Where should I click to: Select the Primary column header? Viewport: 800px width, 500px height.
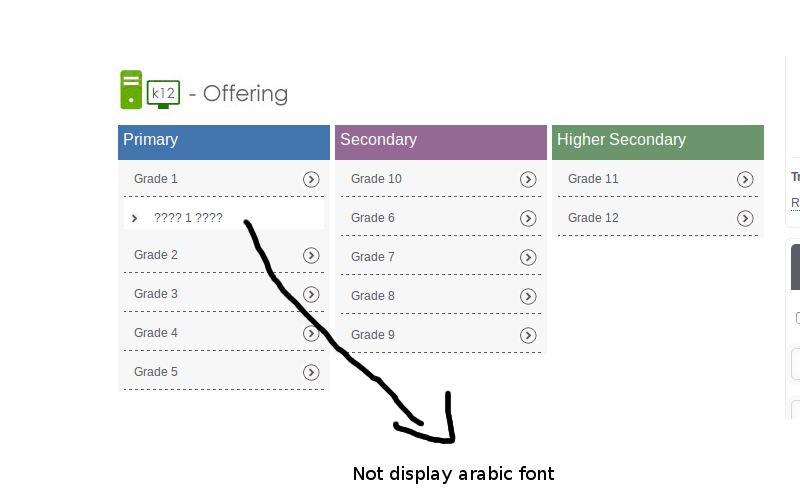pos(223,141)
